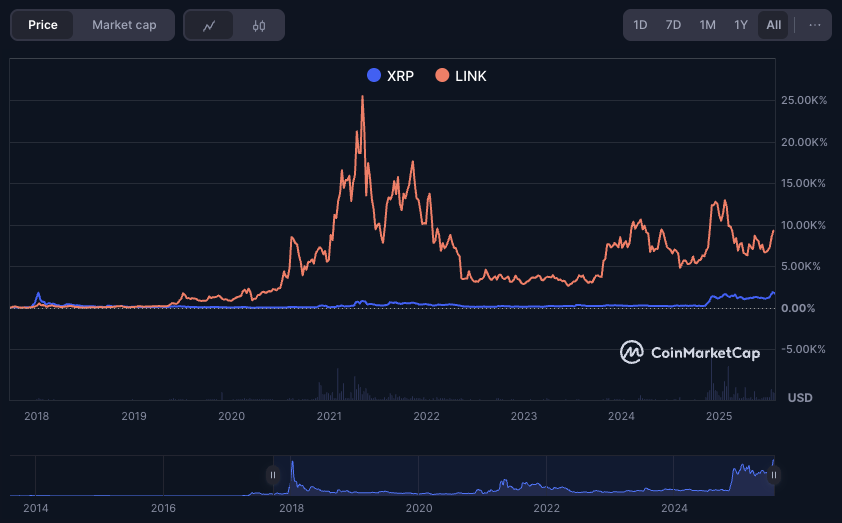Click the USD currency label
The height and width of the screenshot is (523, 842).
tap(800, 398)
